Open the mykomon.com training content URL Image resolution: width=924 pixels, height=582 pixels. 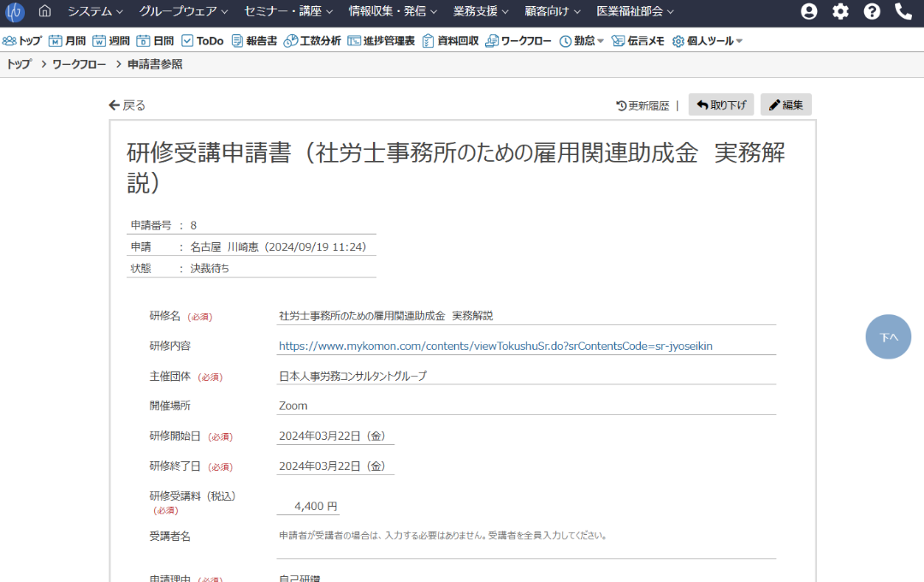click(x=495, y=346)
